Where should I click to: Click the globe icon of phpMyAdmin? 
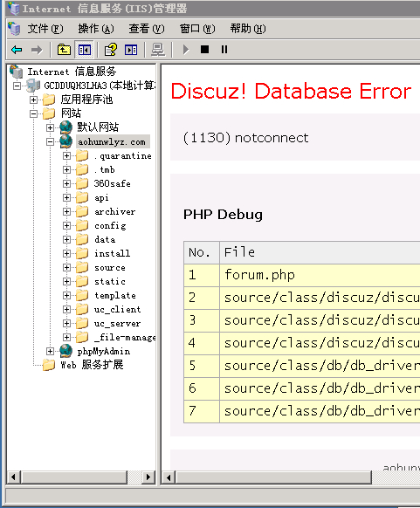click(x=66, y=351)
